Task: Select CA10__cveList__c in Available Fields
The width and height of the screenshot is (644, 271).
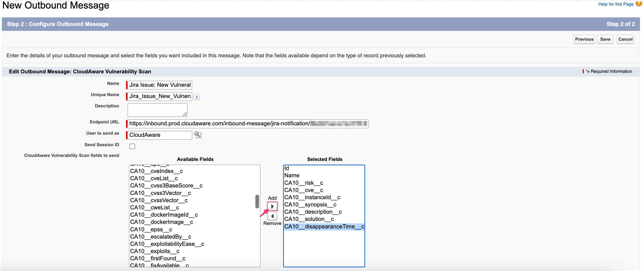Action: (154, 178)
